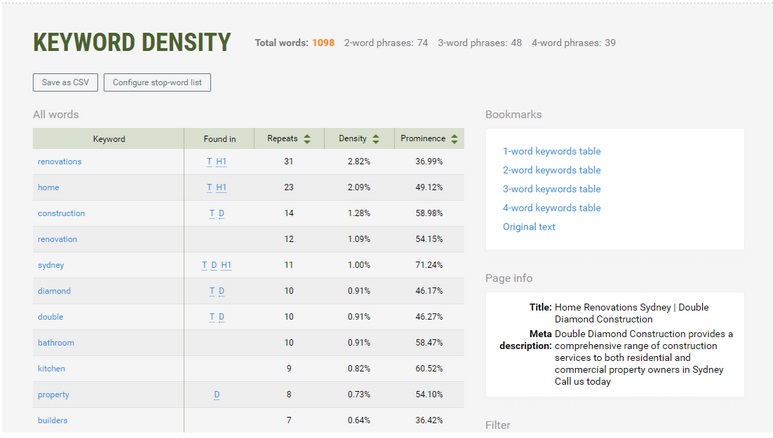Click home prominence 49.12%
The height and width of the screenshot is (438, 773).
pyautogui.click(x=429, y=187)
